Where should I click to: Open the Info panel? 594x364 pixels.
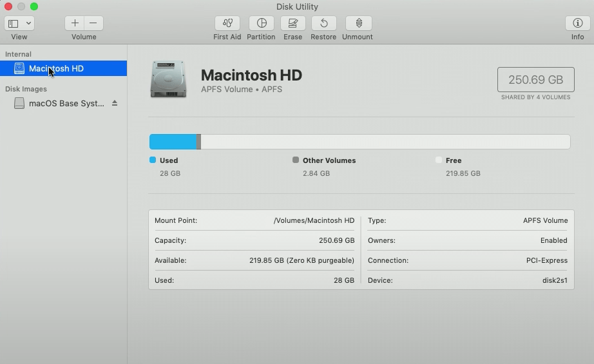tap(577, 23)
